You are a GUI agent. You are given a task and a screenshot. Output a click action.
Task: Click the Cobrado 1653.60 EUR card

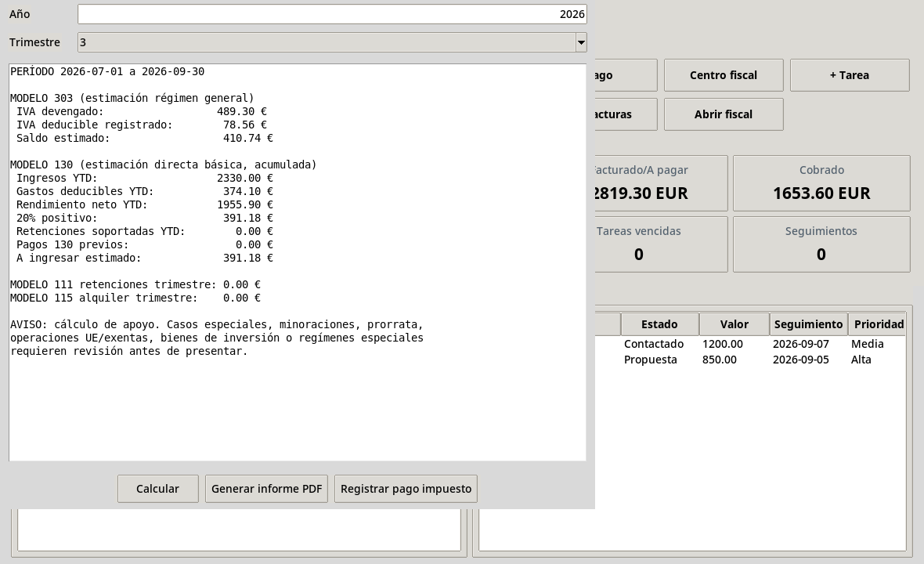click(821, 183)
